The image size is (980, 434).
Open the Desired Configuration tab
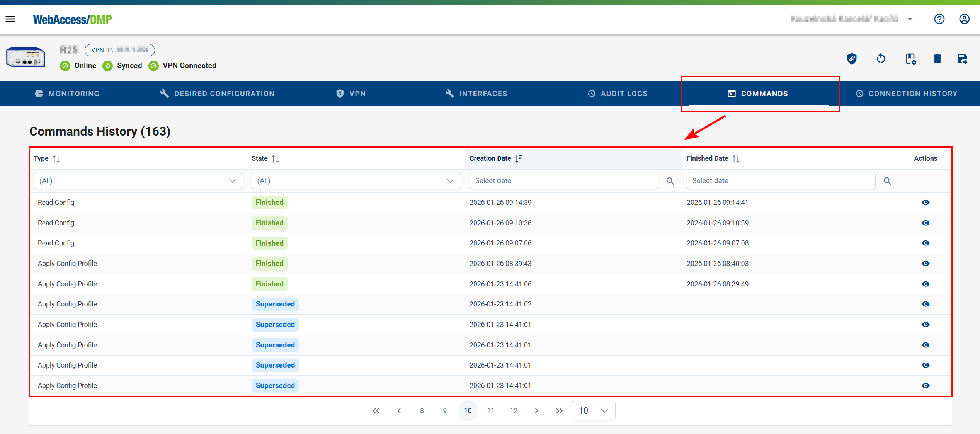tap(217, 94)
